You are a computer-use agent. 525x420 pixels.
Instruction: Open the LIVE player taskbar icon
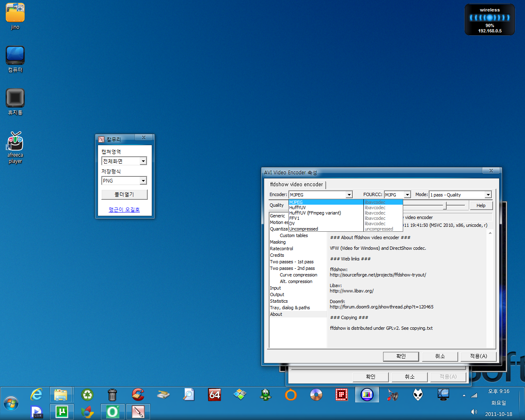click(37, 411)
